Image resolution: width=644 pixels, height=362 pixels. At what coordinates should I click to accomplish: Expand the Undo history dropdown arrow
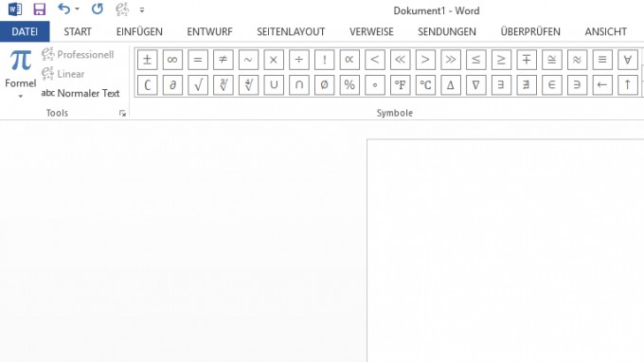click(x=77, y=9)
